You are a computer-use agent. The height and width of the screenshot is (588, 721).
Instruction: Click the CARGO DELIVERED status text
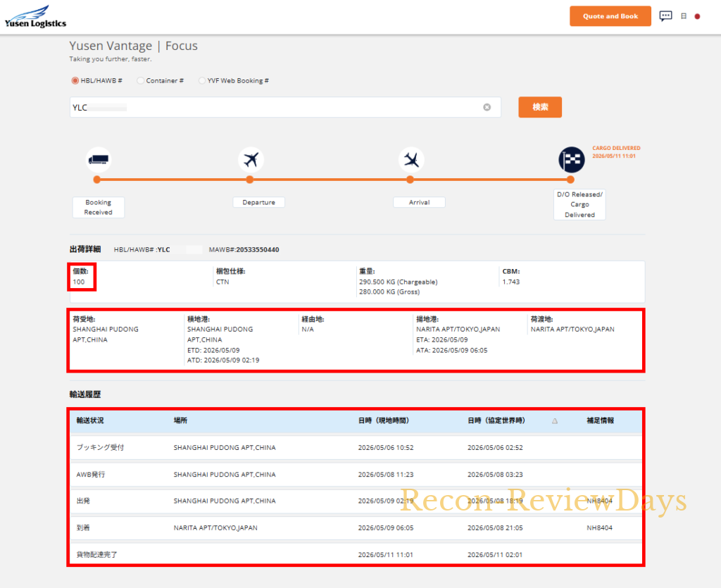pyautogui.click(x=616, y=148)
